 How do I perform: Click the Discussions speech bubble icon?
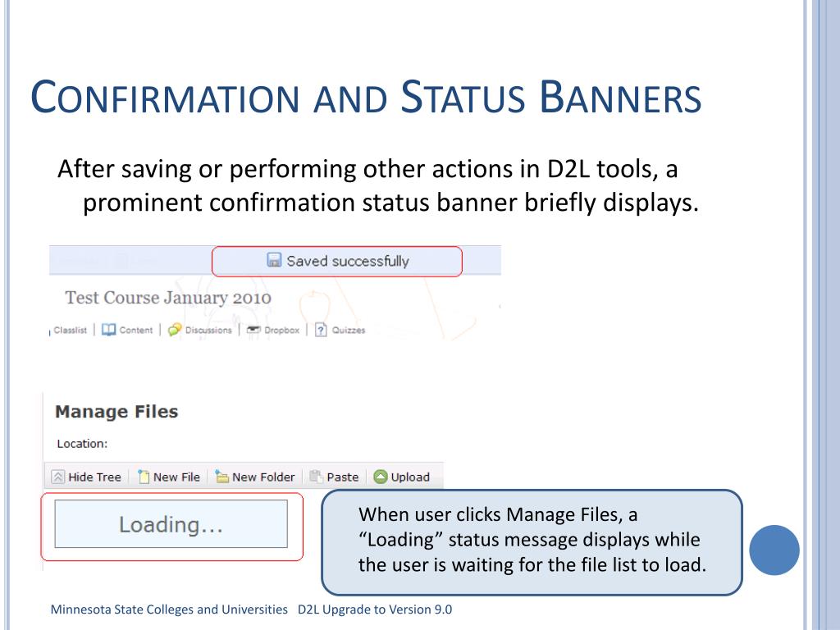click(x=175, y=330)
